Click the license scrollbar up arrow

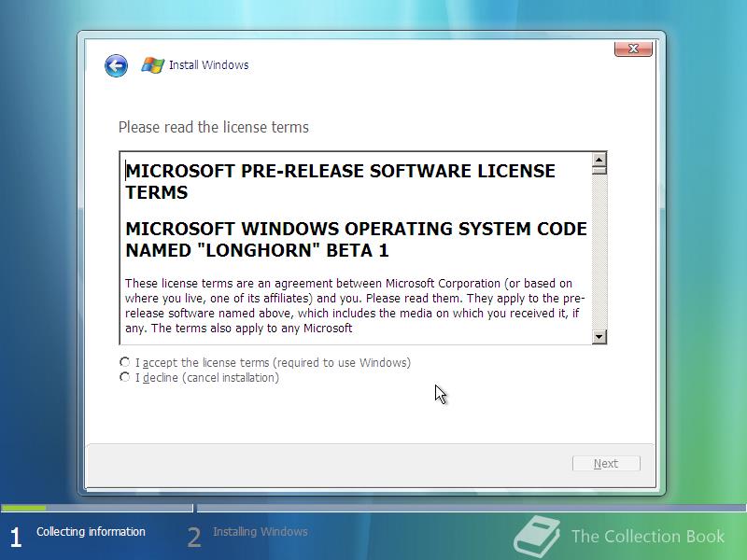pyautogui.click(x=599, y=159)
